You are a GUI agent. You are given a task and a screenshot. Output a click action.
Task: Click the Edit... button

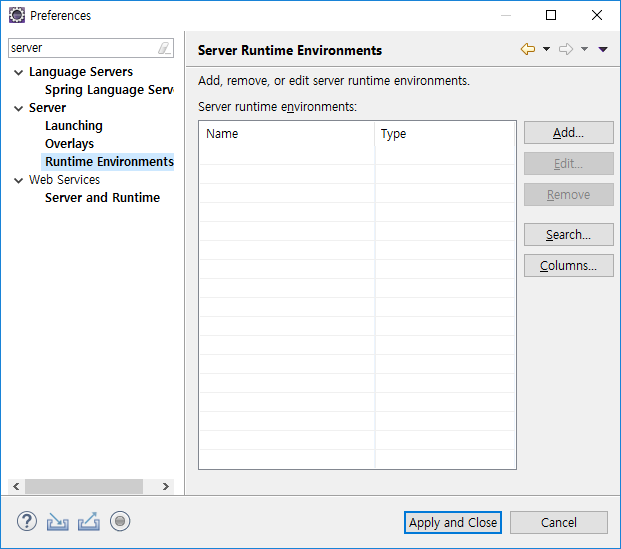[x=569, y=164]
